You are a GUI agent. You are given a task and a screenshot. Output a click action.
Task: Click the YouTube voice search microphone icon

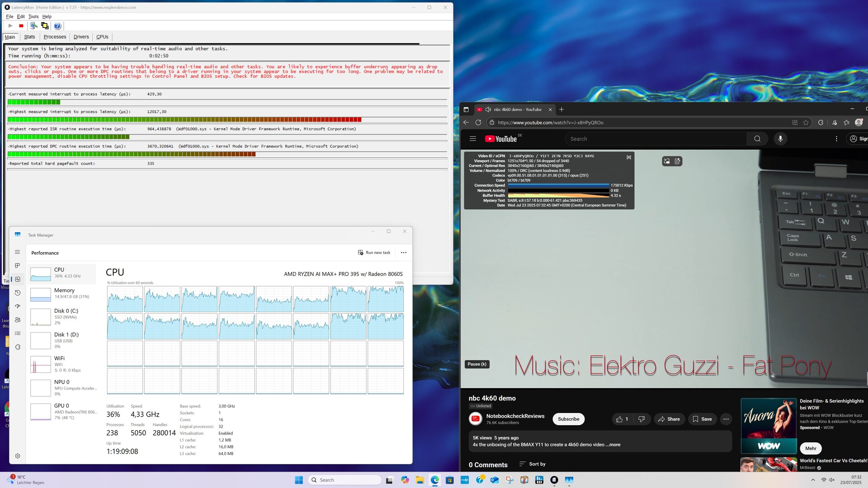pyautogui.click(x=780, y=139)
